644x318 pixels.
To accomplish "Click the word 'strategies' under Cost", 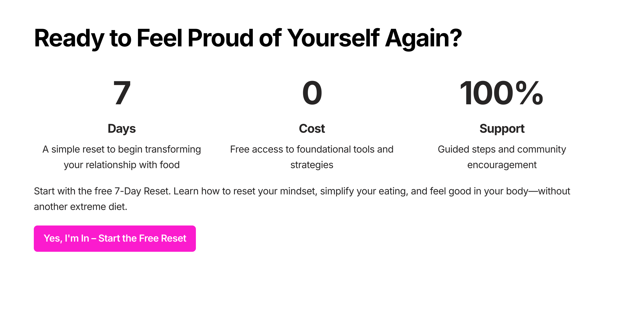I will [x=312, y=165].
